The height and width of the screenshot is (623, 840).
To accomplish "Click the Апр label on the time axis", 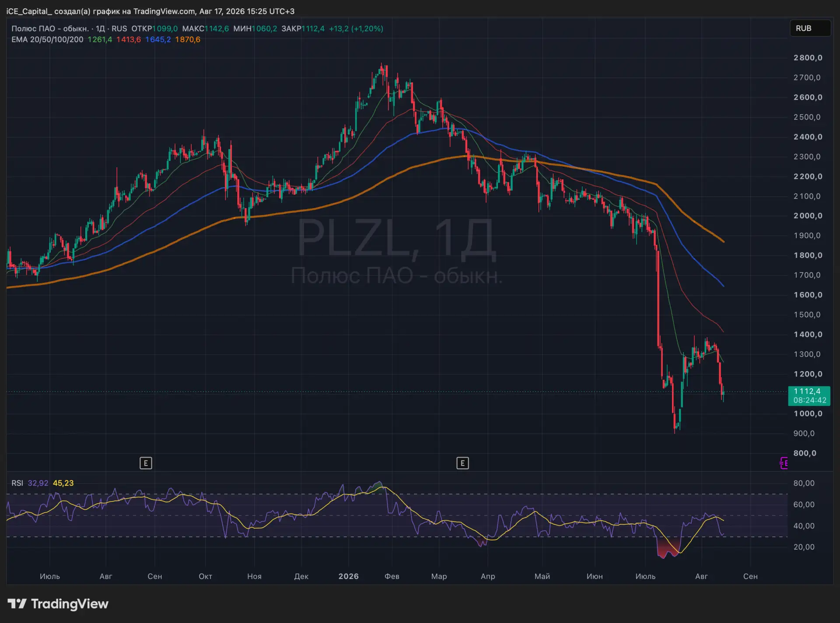I will tap(488, 576).
